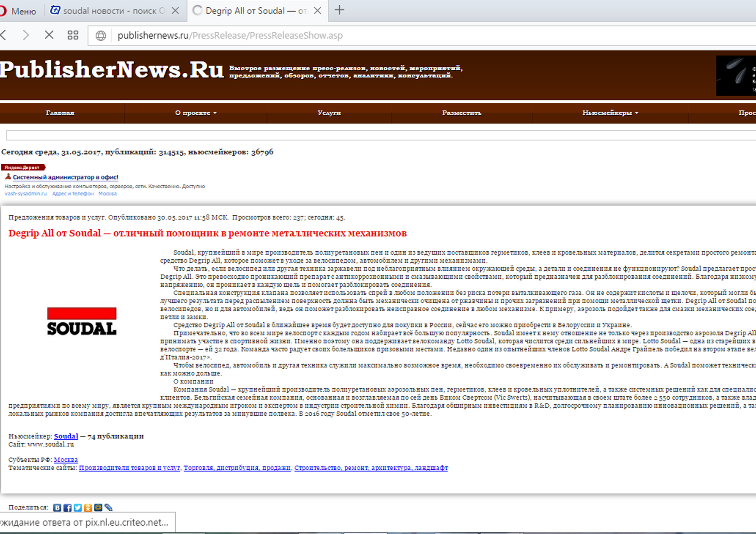Image resolution: width=756 pixels, height=534 pixels.
Task: Share the article on LiveJournal
Action: 108,508
